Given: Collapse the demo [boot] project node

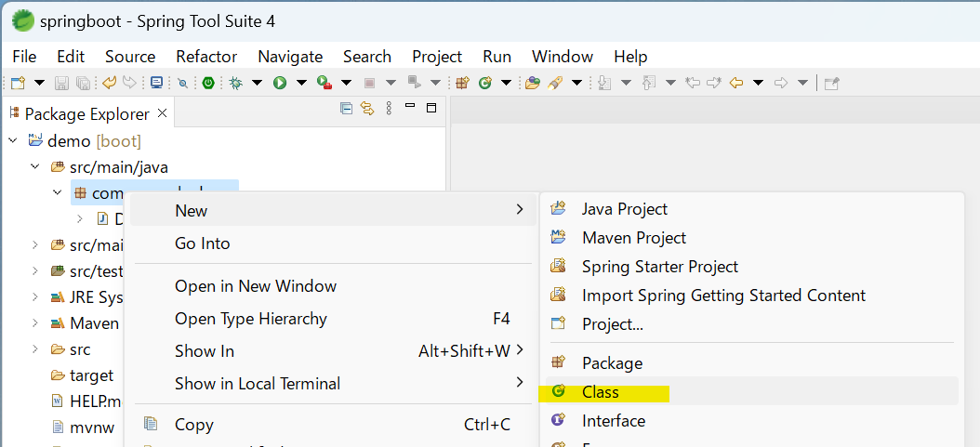Looking at the screenshot, I should [x=12, y=141].
